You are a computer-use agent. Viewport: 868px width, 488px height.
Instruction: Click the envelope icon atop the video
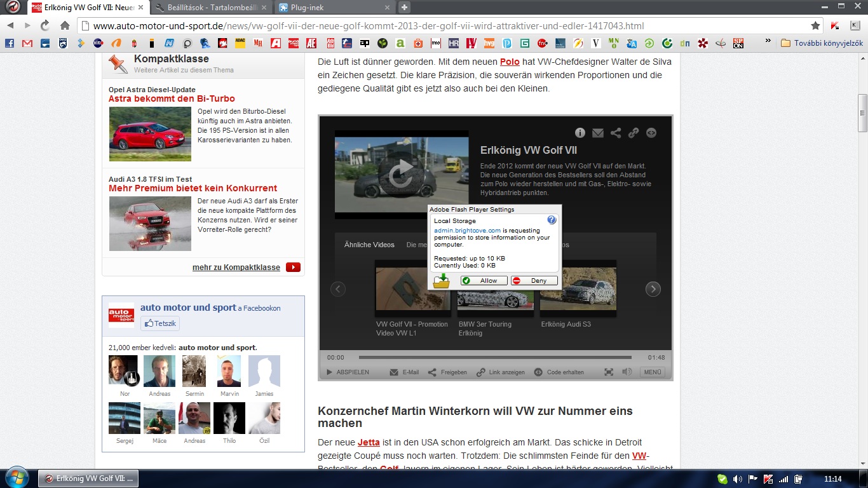(x=598, y=133)
